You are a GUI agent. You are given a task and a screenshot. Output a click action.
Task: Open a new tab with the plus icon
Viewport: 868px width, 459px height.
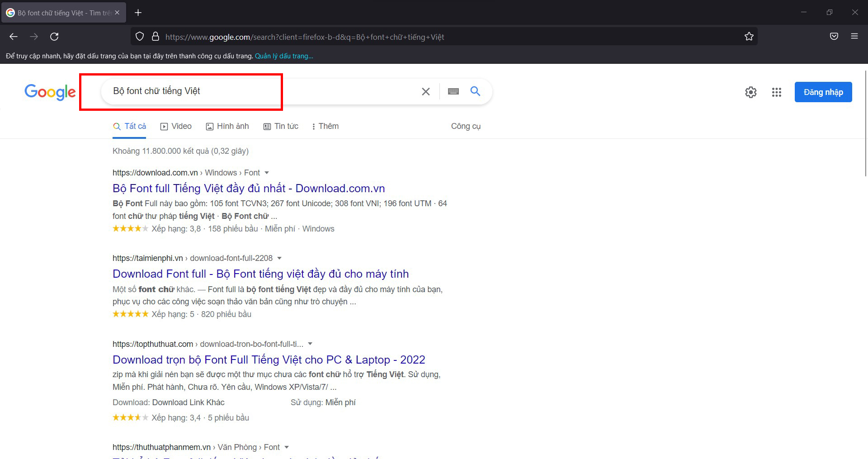(x=138, y=13)
